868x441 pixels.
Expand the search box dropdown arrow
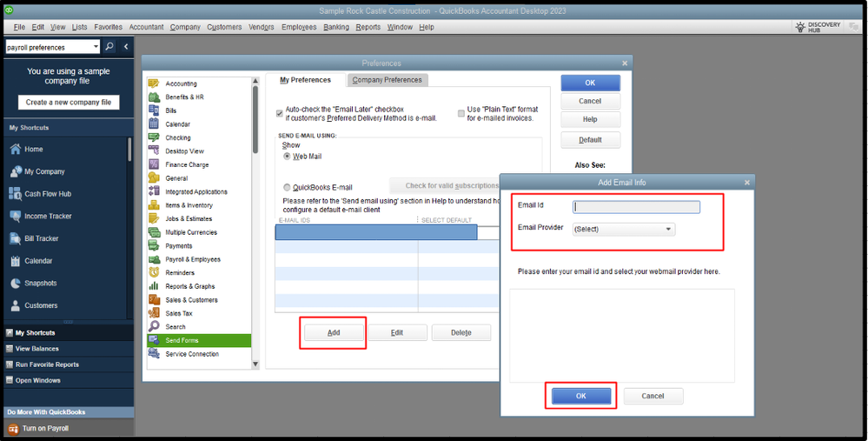tap(96, 47)
